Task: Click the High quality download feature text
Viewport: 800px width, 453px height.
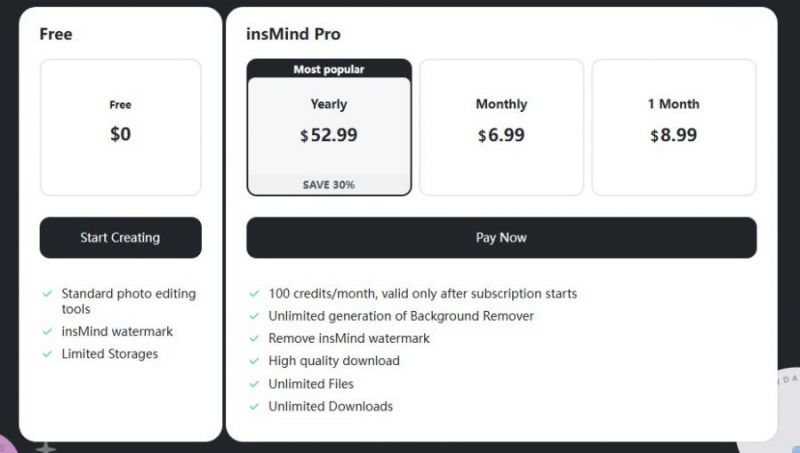Action: pyautogui.click(x=334, y=361)
